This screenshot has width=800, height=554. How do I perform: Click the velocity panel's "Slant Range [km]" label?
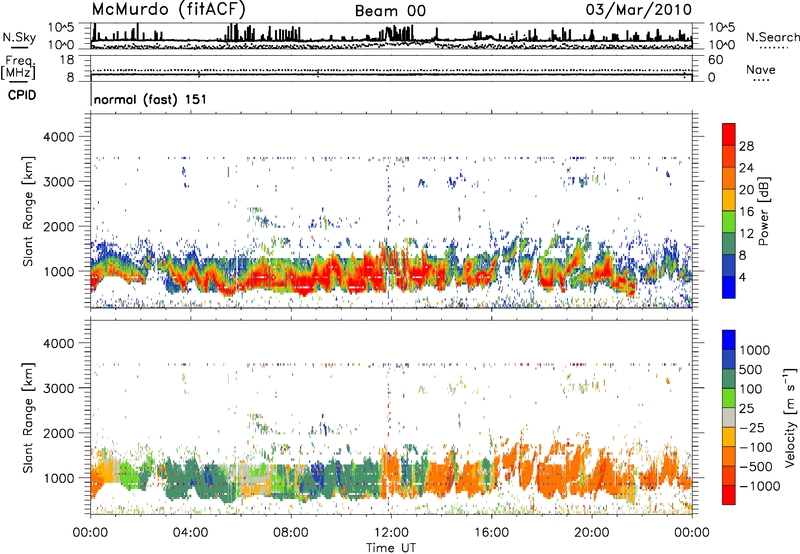click(29, 417)
